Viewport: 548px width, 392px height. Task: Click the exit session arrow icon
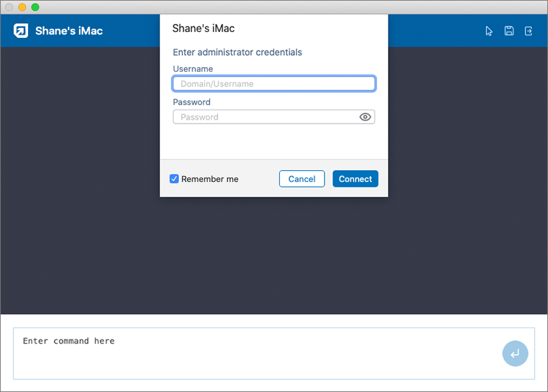tap(529, 31)
